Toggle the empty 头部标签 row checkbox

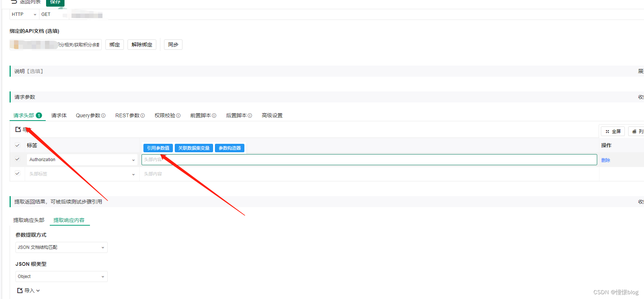(x=17, y=173)
